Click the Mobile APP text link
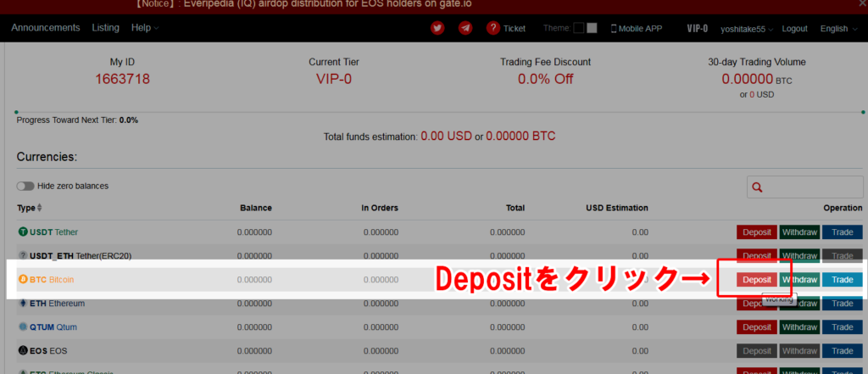The image size is (868, 374). click(640, 29)
